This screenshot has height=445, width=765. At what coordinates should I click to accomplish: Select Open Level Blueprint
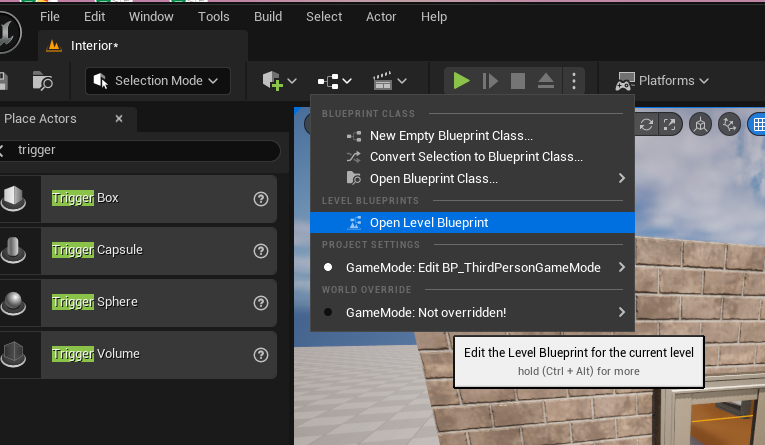472,222
